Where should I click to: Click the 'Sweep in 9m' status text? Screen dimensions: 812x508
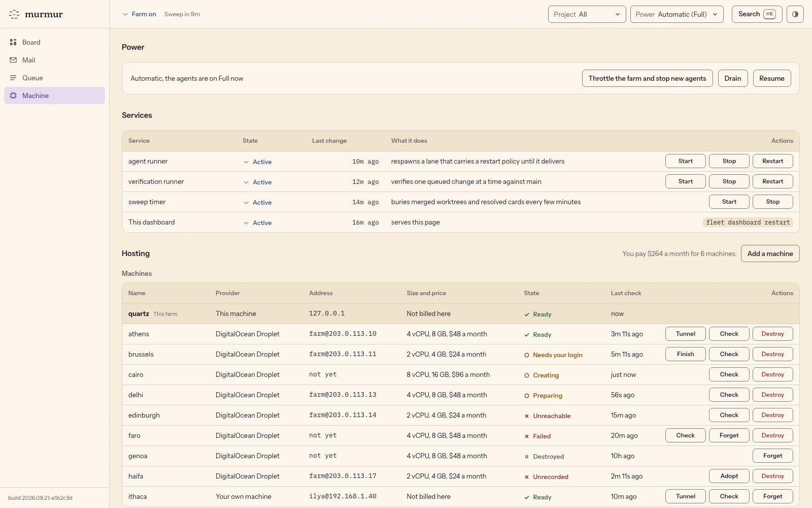[182, 14]
